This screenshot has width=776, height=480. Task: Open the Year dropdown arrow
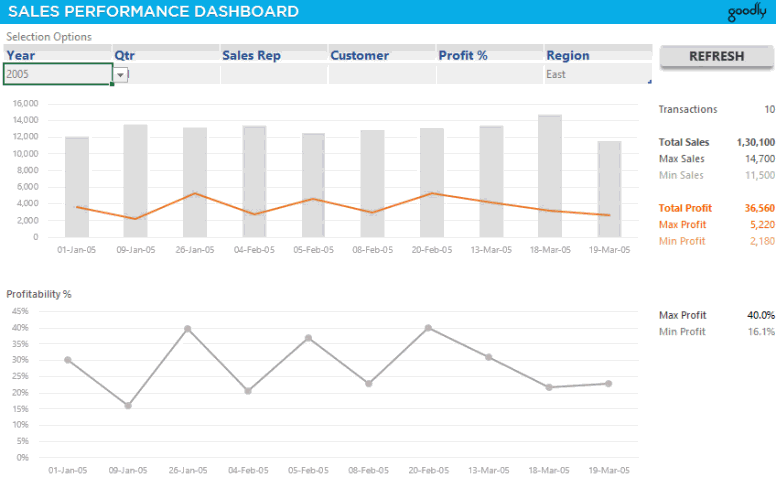(x=120, y=75)
